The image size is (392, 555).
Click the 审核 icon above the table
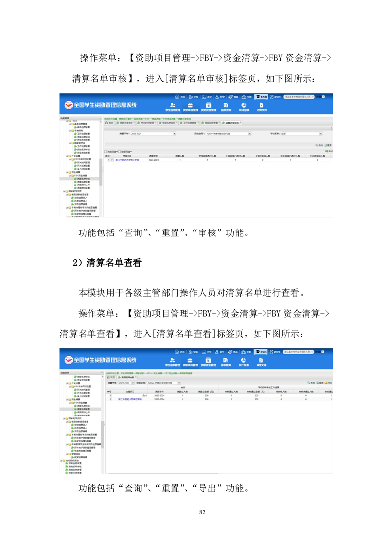click(329, 151)
